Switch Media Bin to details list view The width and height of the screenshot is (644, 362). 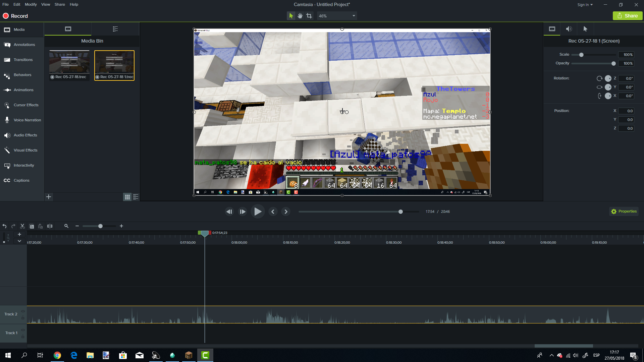[x=136, y=197]
